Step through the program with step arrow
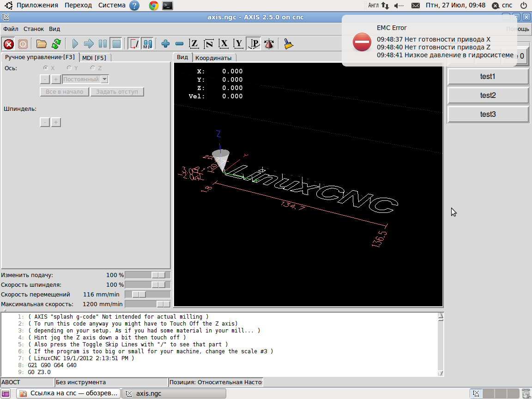This screenshot has width=532, height=399. coord(89,44)
